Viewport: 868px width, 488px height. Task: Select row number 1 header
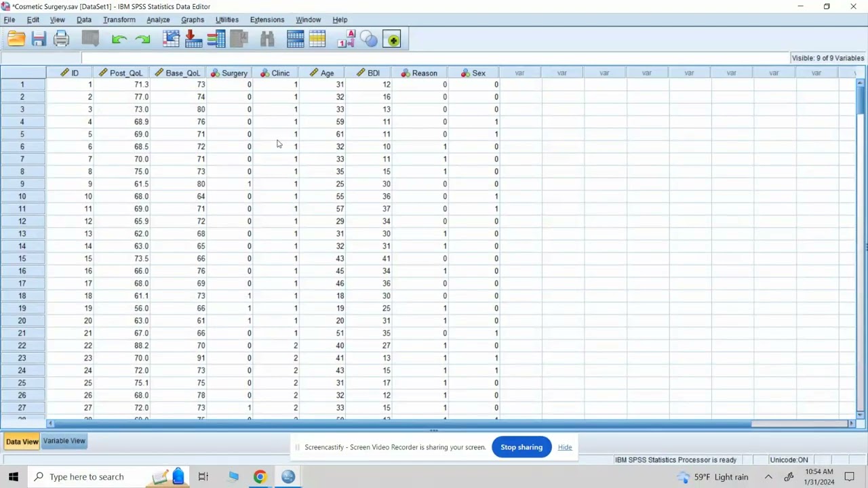(x=22, y=85)
